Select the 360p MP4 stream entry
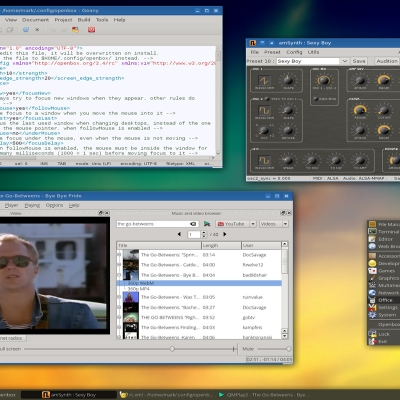 pyautogui.click(x=199, y=289)
